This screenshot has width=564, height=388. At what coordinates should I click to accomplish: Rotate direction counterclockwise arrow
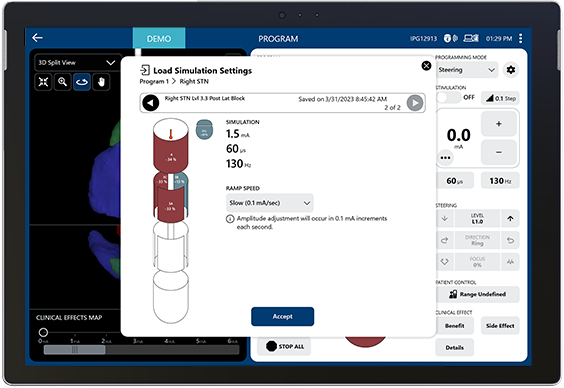(x=510, y=240)
